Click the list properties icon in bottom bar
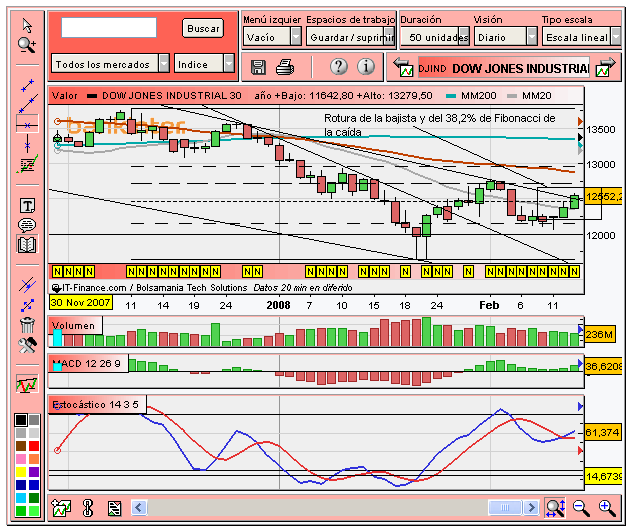633x530 pixels. 114,508
